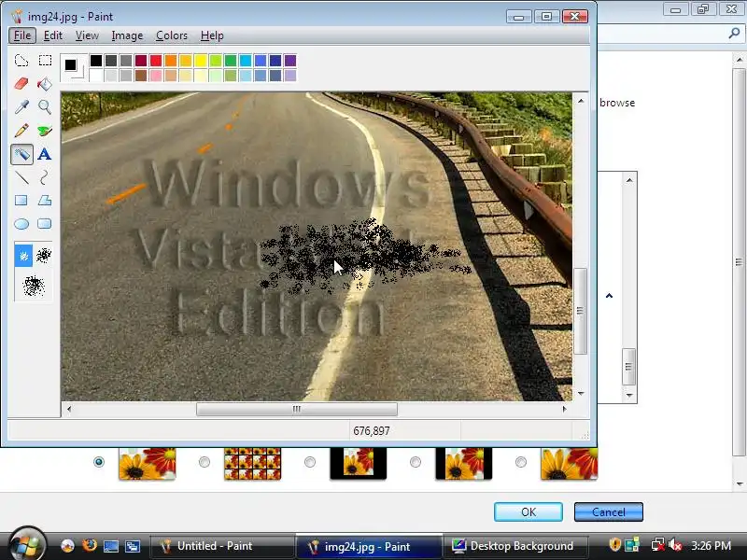Pick the purple color swatch
Viewport: 747px width, 560px height.
coord(290,61)
